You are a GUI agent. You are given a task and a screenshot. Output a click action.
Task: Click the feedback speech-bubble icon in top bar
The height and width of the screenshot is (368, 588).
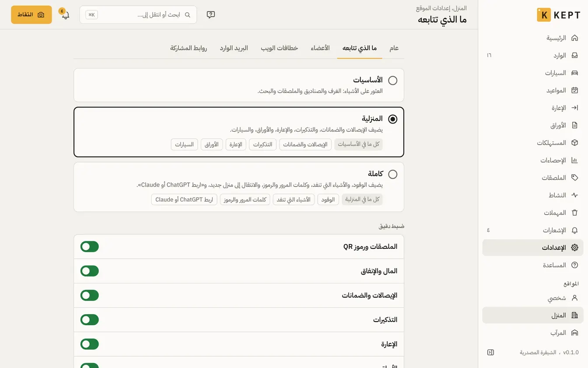tap(211, 15)
